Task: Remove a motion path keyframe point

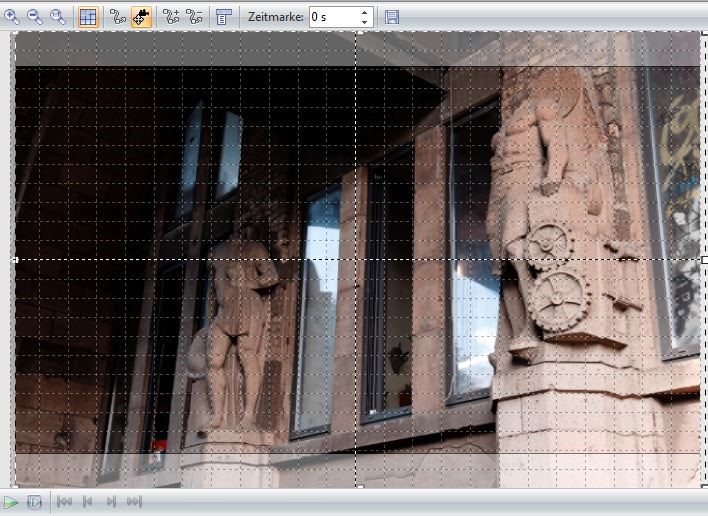Action: click(194, 17)
